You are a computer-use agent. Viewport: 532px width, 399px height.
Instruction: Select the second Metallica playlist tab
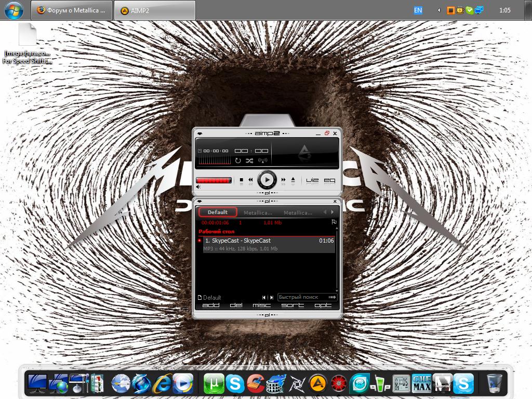(298, 212)
